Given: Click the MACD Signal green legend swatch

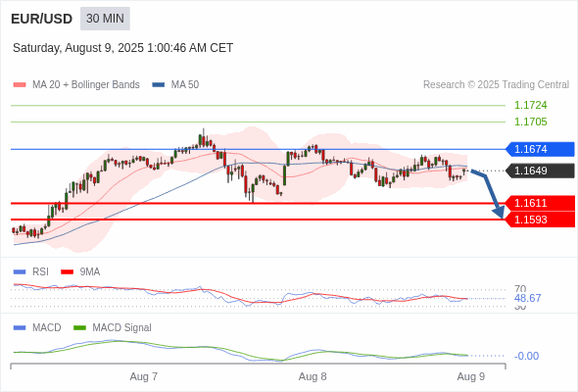Looking at the screenshot, I should pos(80,328).
